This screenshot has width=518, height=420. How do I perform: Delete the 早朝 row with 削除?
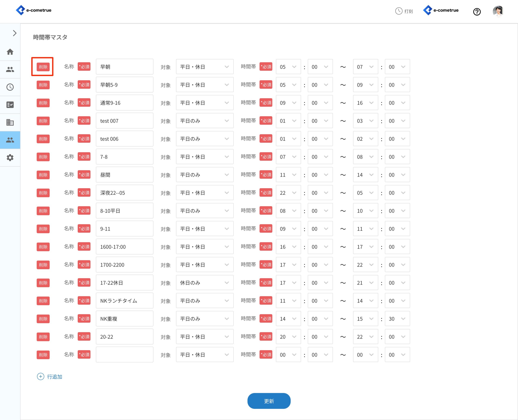click(43, 67)
